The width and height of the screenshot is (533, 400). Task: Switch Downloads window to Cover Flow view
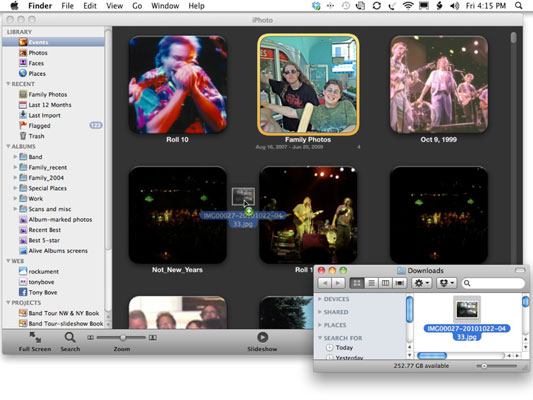(x=400, y=283)
